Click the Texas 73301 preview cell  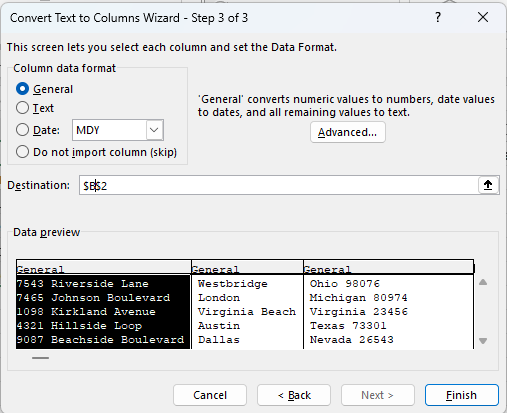tap(348, 326)
